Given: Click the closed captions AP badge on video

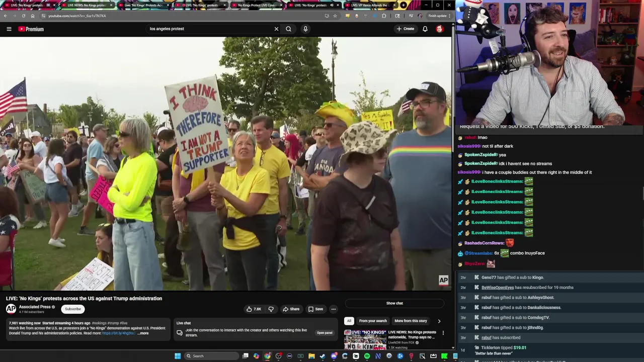Looking at the screenshot, I should 443,280.
